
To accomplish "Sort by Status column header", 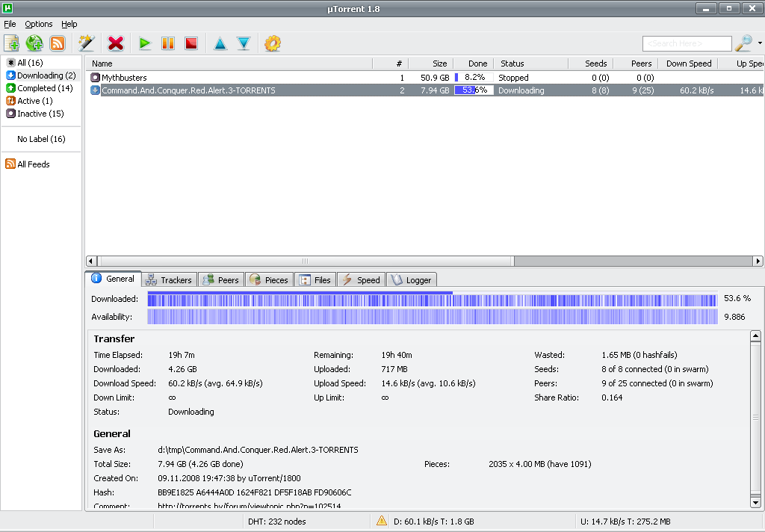I will (x=531, y=64).
